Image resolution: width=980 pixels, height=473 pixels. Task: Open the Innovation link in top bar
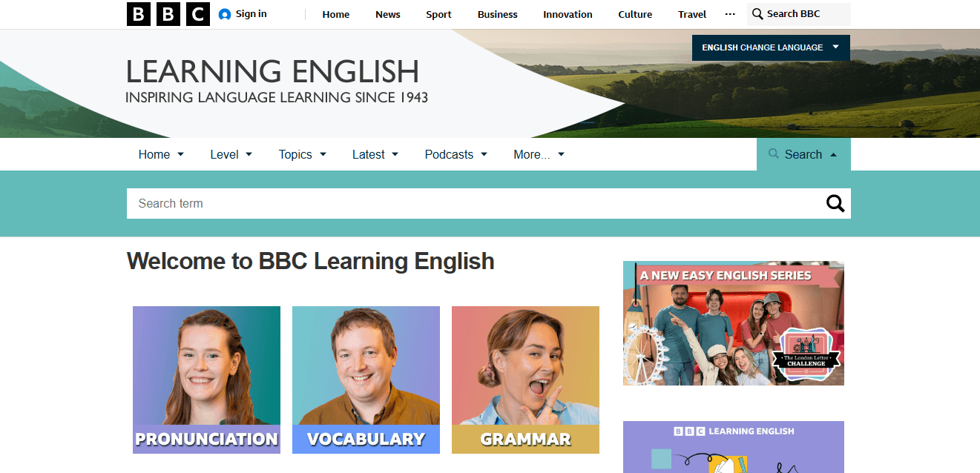568,14
